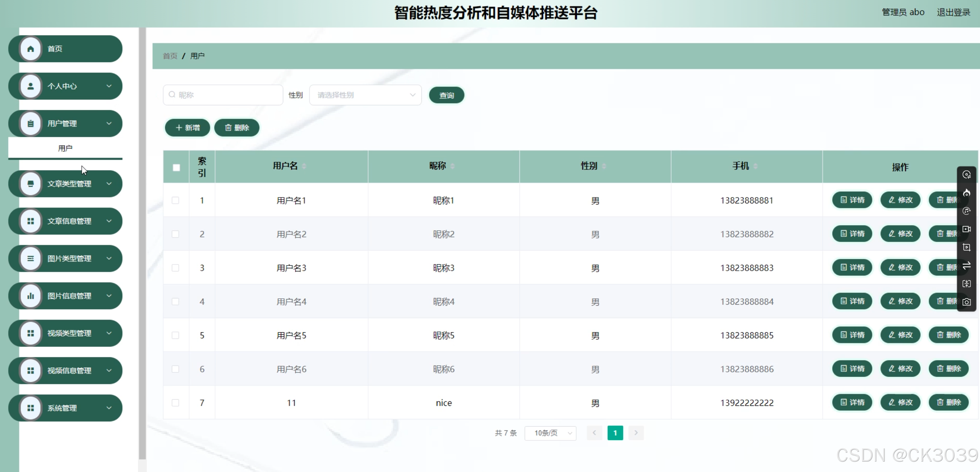Click the swap arrows icon in floating toolbar
The image size is (980, 472).
tap(966, 265)
